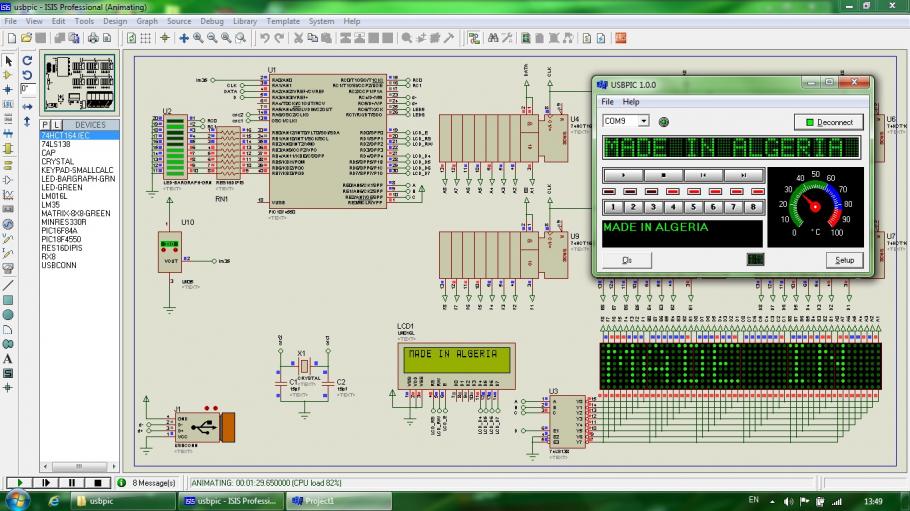Select the 2D circle graphics tool
910x511 pixels.
[x=9, y=314]
